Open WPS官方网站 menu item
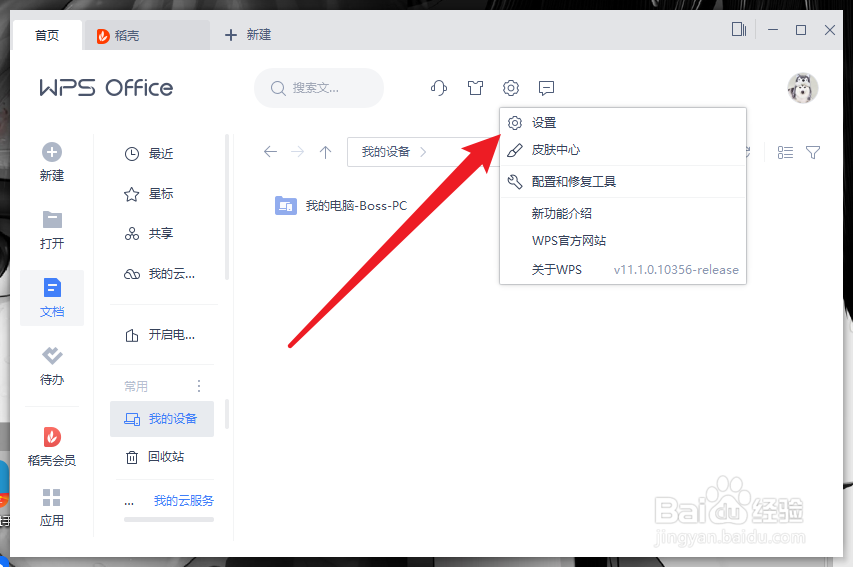Image resolution: width=853 pixels, height=567 pixels. pos(623,241)
